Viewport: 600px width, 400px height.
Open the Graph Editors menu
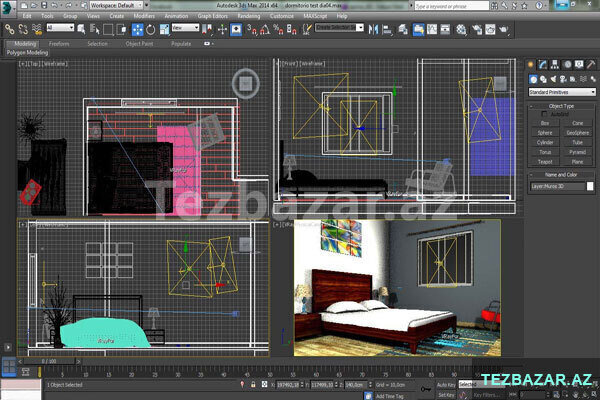[x=212, y=16]
